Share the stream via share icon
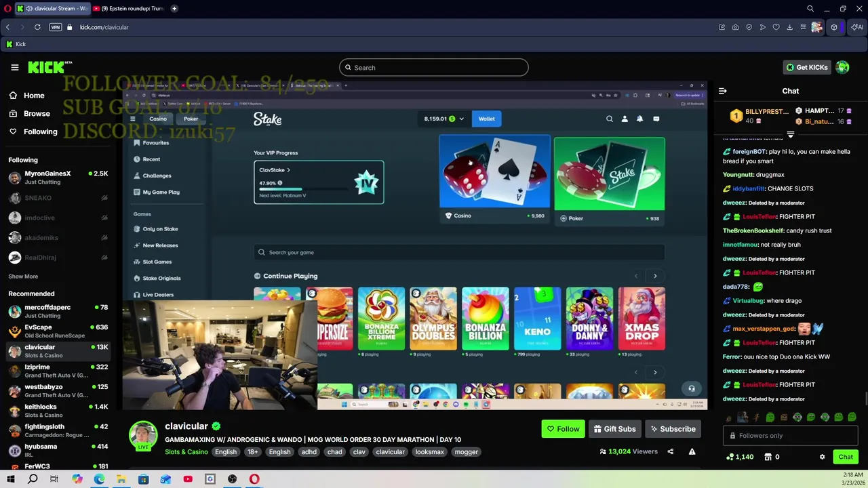Image resolution: width=868 pixels, height=488 pixels. pyautogui.click(x=670, y=451)
